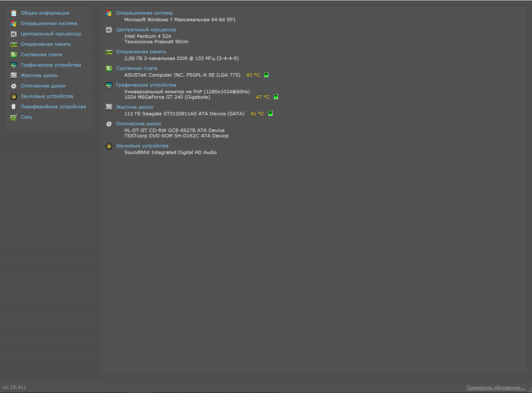Open the Операционная система heading link in summary

click(x=144, y=13)
